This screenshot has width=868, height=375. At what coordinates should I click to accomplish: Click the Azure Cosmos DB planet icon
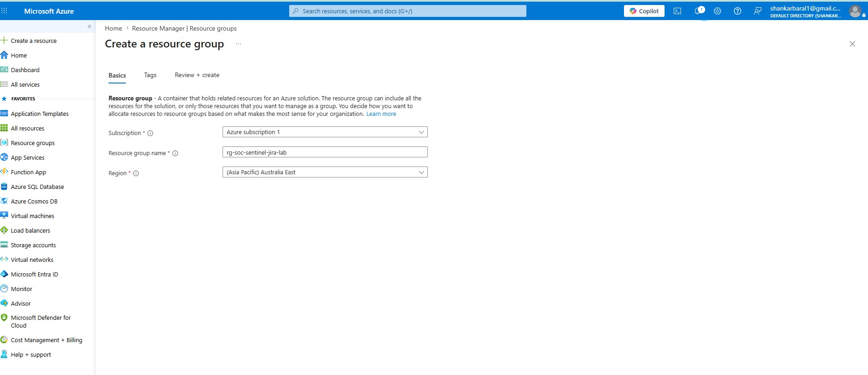point(4,201)
